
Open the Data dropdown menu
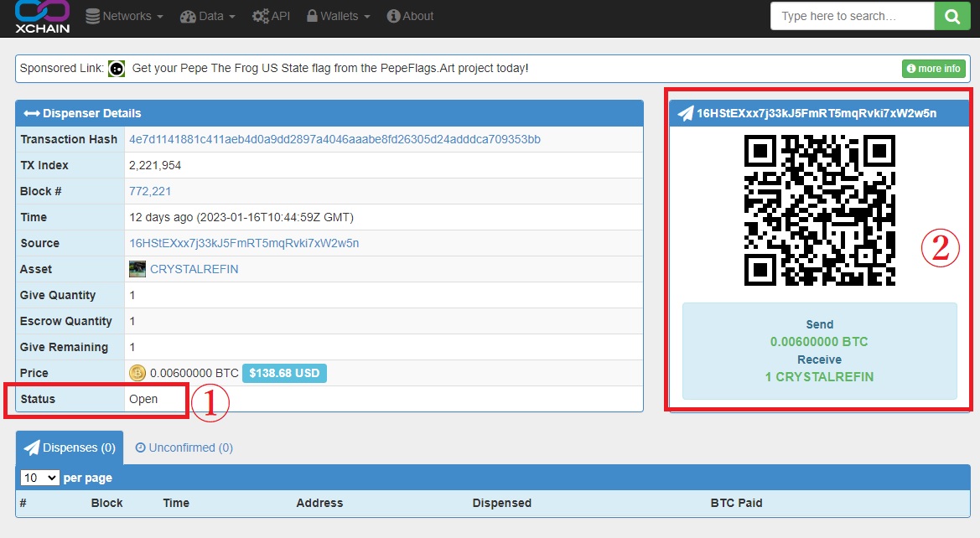tap(208, 16)
